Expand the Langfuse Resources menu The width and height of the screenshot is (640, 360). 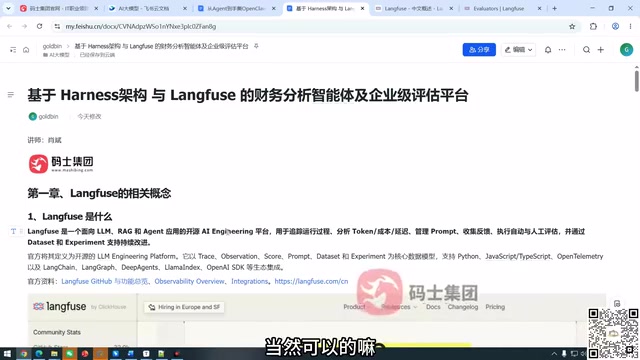point(399,307)
